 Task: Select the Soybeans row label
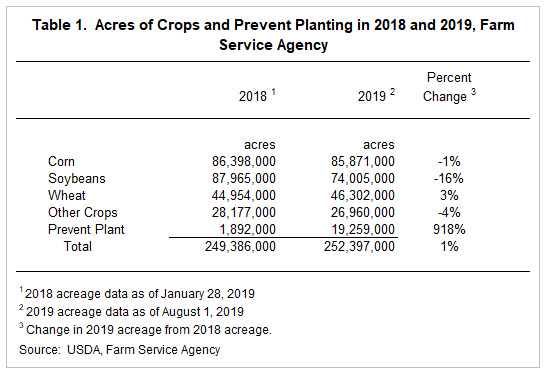(77, 179)
